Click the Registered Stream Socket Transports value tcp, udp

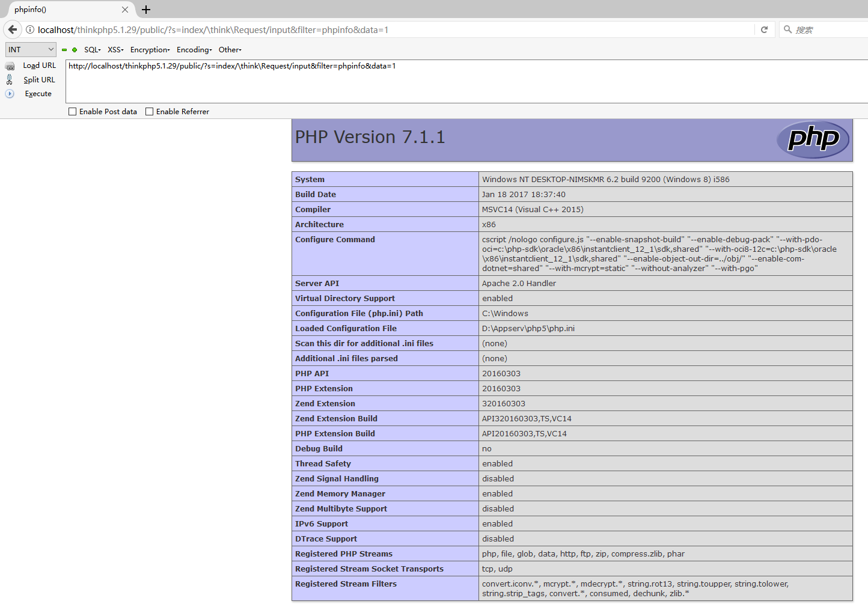point(497,569)
